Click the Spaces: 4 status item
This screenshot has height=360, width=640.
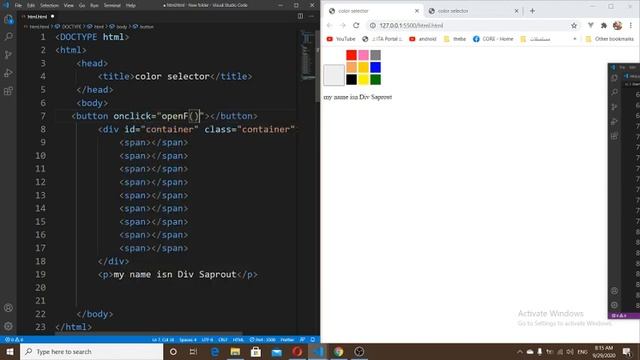[x=188, y=340]
